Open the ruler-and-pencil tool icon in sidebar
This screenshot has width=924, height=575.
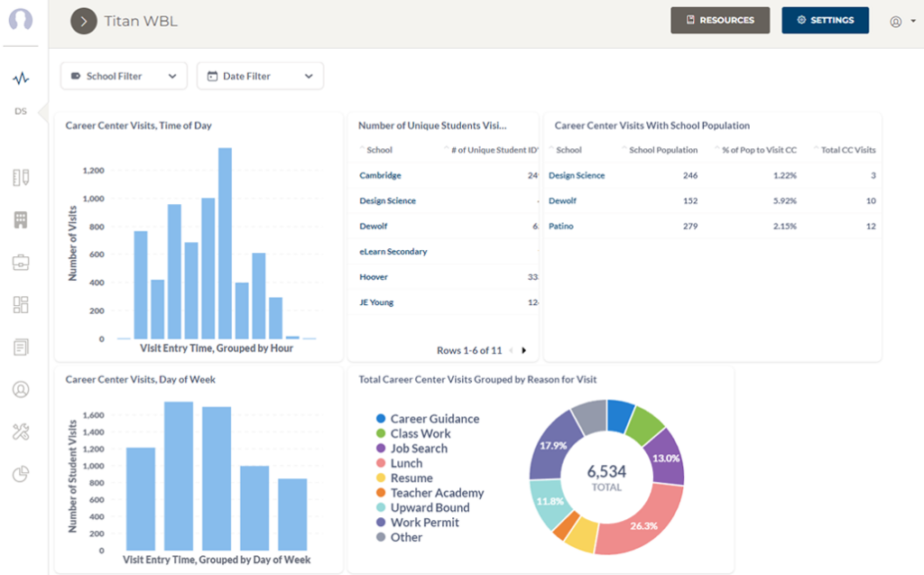tap(21, 178)
